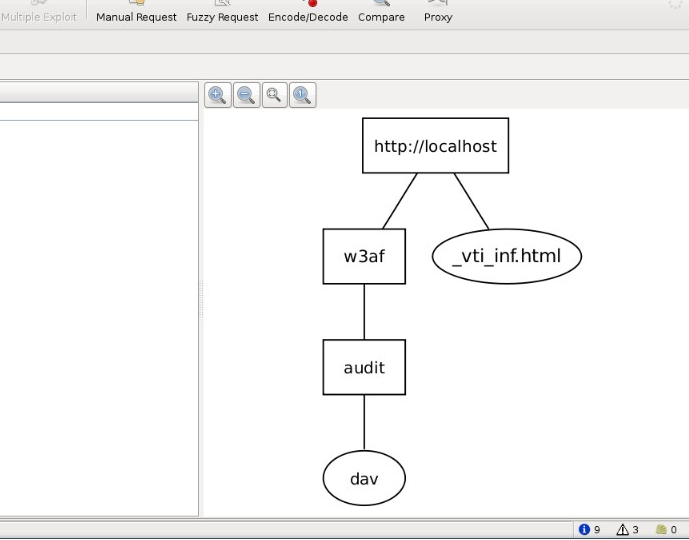
Task: Click the blue information count icon
Action: (x=584, y=529)
